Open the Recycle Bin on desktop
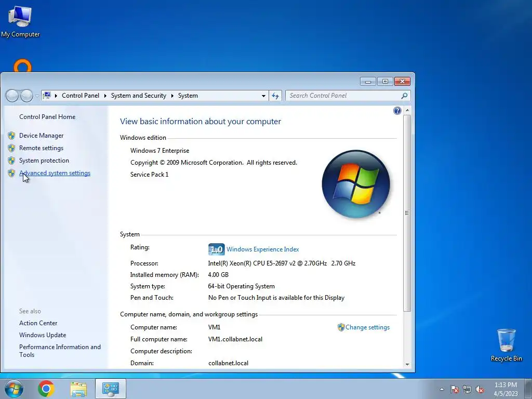The height and width of the screenshot is (399, 532). point(506,345)
